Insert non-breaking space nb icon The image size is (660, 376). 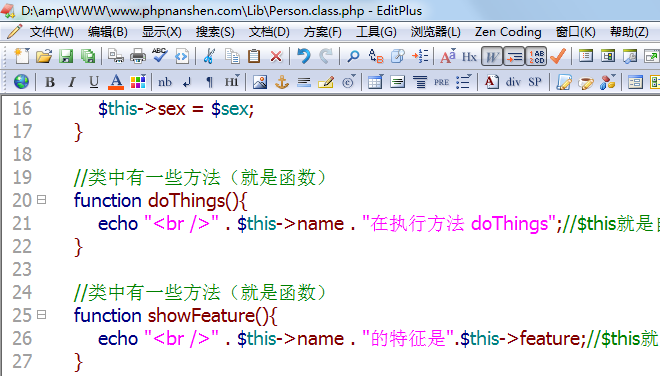pos(165,82)
